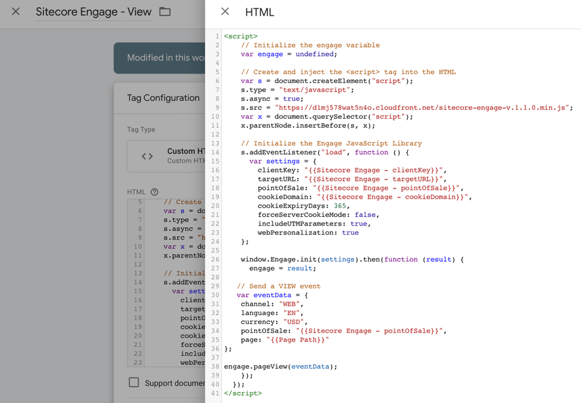Close the Sitecore Engage - View tag
The width and height of the screenshot is (581, 403).
16,12
